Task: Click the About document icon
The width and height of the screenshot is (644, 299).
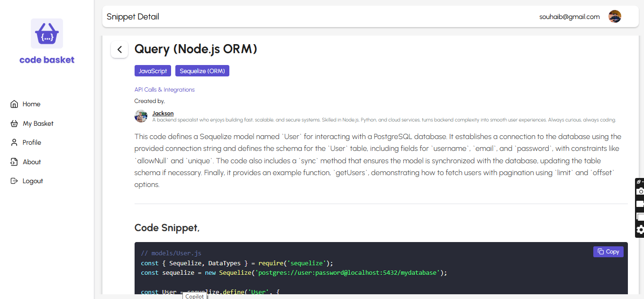Action: pyautogui.click(x=14, y=162)
